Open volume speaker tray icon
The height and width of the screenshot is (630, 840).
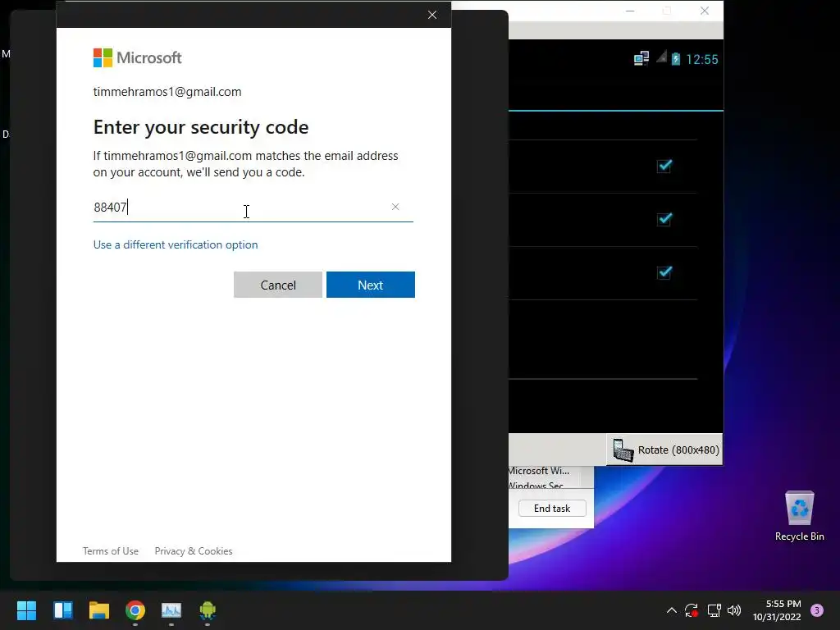(x=734, y=610)
